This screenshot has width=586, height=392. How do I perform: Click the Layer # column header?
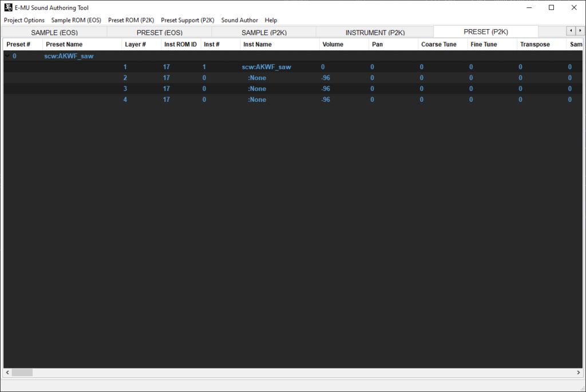click(x=141, y=45)
